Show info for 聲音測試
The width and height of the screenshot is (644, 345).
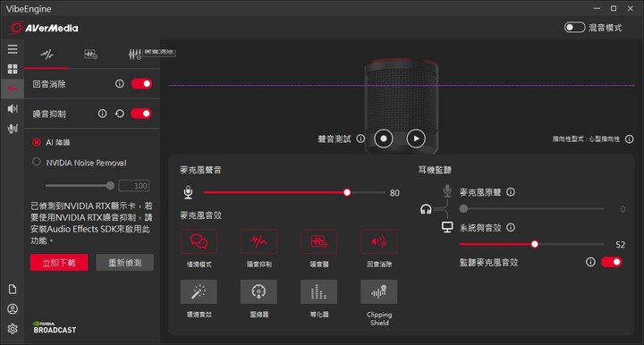[360, 139]
